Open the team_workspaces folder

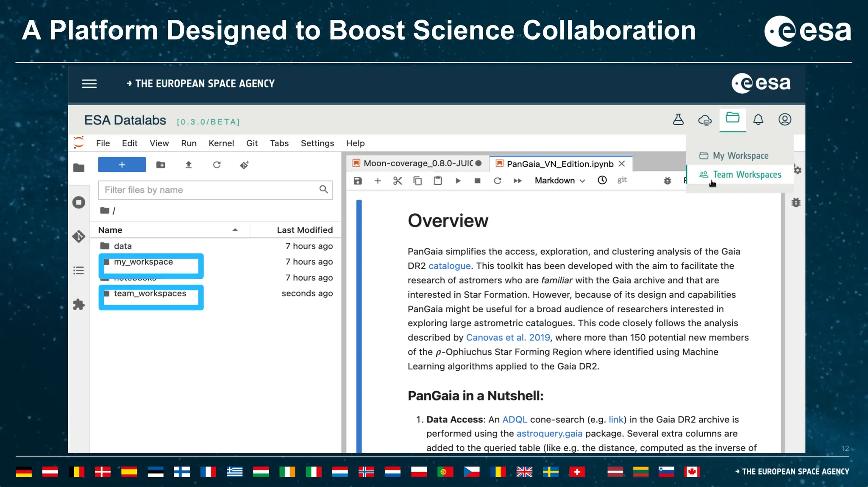point(216,293)
